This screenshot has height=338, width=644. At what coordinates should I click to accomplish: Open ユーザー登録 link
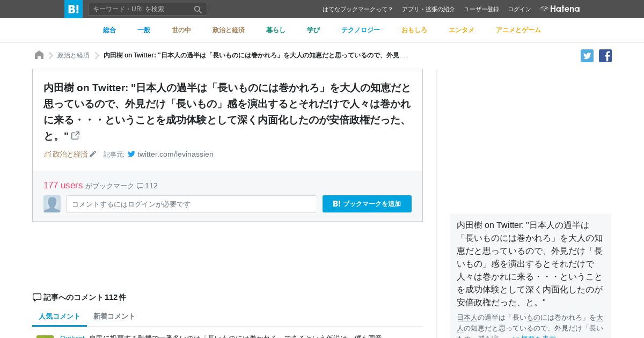tap(481, 9)
